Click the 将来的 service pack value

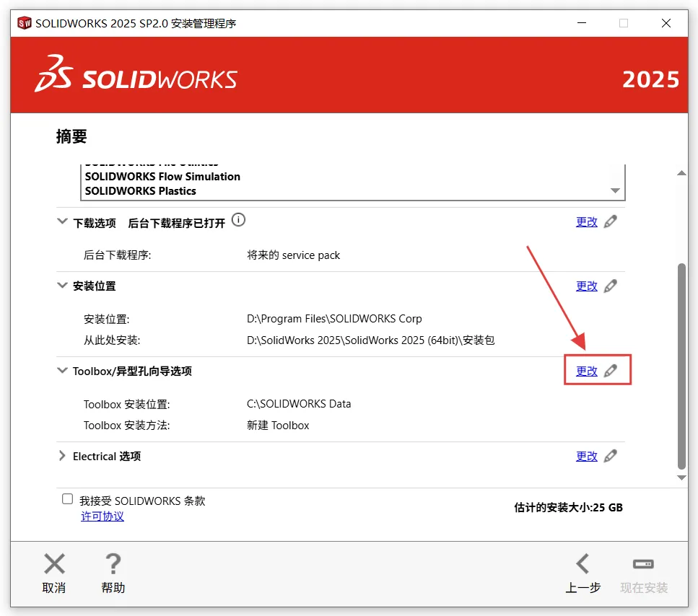(293, 255)
